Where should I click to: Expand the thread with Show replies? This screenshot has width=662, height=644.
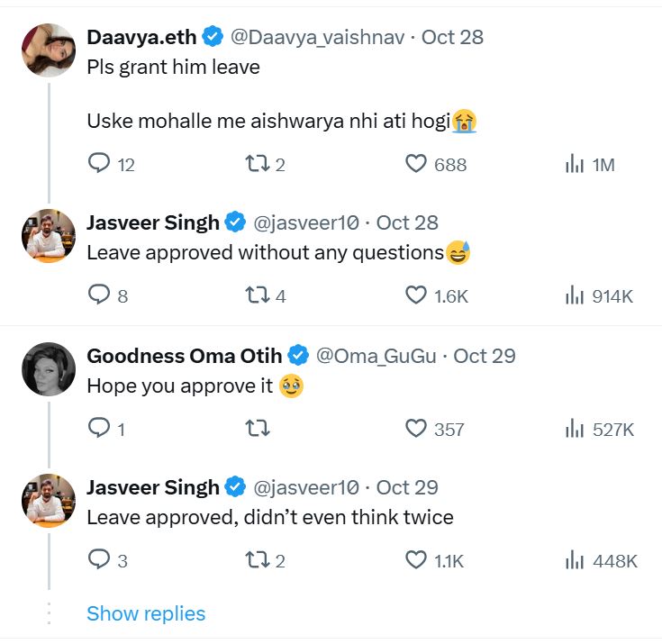coord(146,613)
